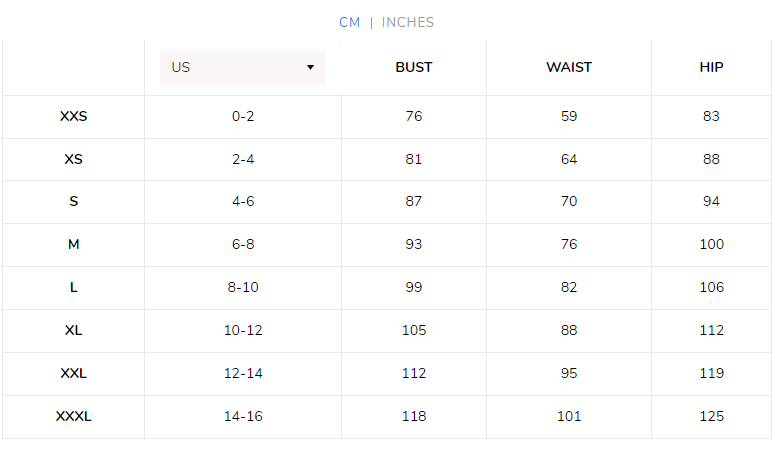The height and width of the screenshot is (468, 775).
Task: Select the M size row label
Action: pos(74,244)
